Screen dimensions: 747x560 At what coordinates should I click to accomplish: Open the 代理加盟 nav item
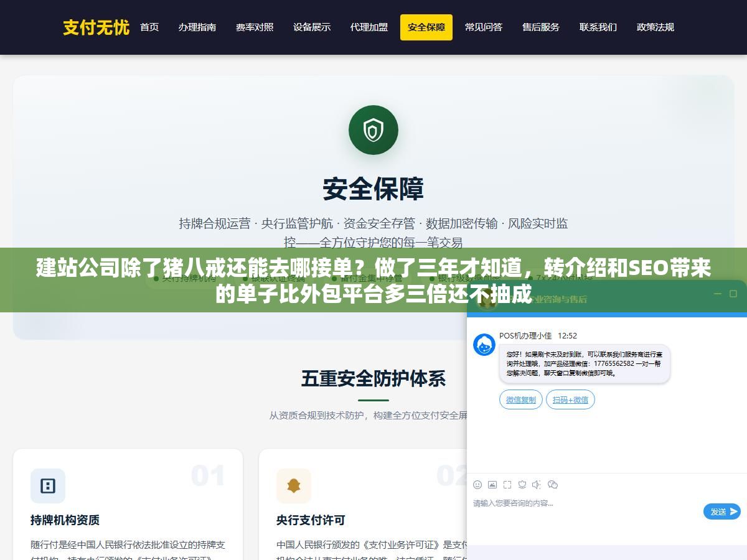[x=369, y=27]
